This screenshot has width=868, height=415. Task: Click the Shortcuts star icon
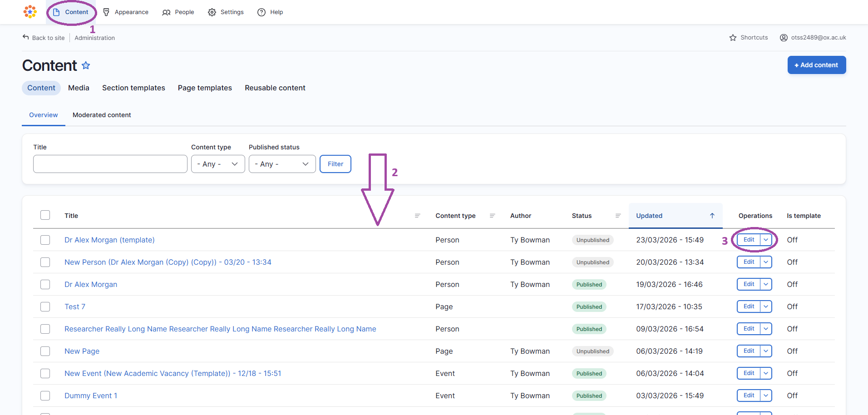click(733, 37)
